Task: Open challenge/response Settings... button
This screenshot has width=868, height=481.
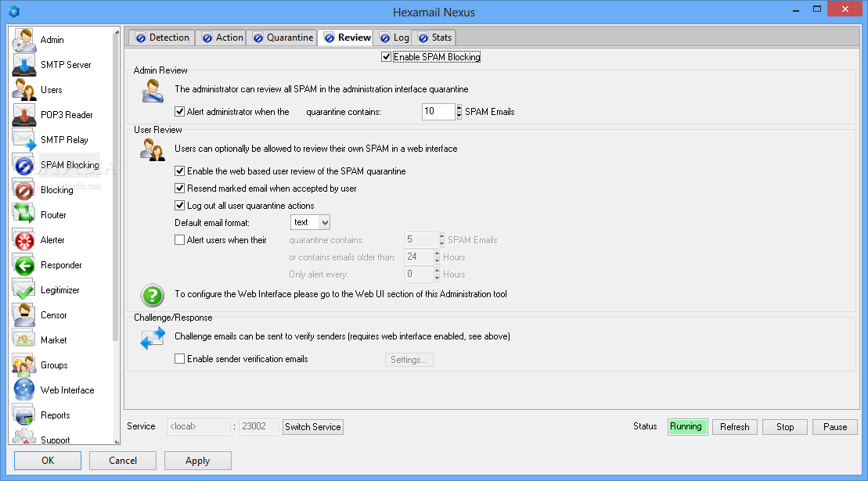Action: click(x=409, y=360)
